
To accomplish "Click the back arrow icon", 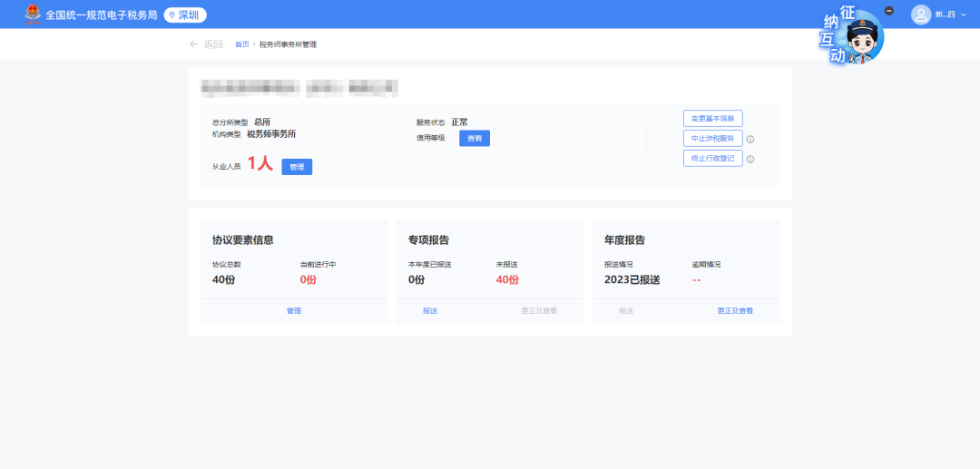I will [194, 44].
